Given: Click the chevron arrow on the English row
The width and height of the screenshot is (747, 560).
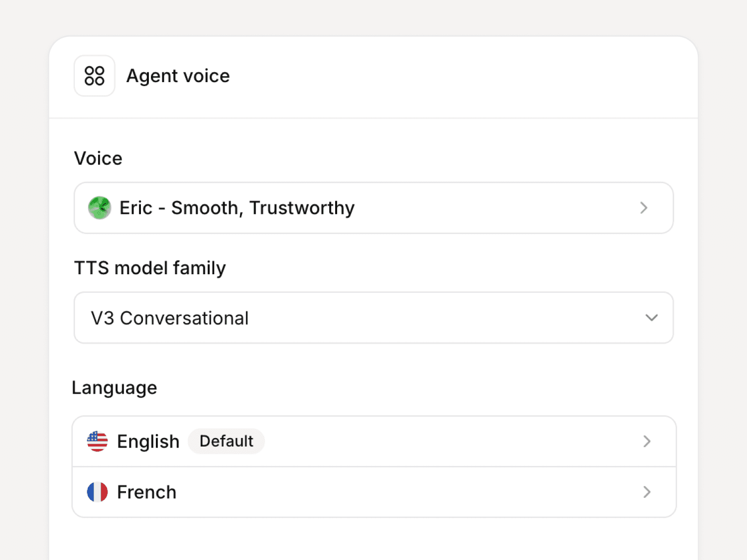Looking at the screenshot, I should click(x=646, y=442).
